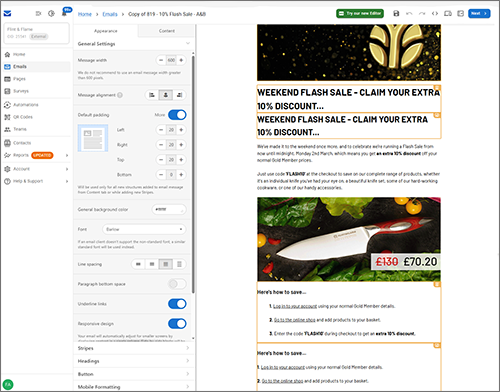Click the green user avatar at bottom-left

coord(8,384)
